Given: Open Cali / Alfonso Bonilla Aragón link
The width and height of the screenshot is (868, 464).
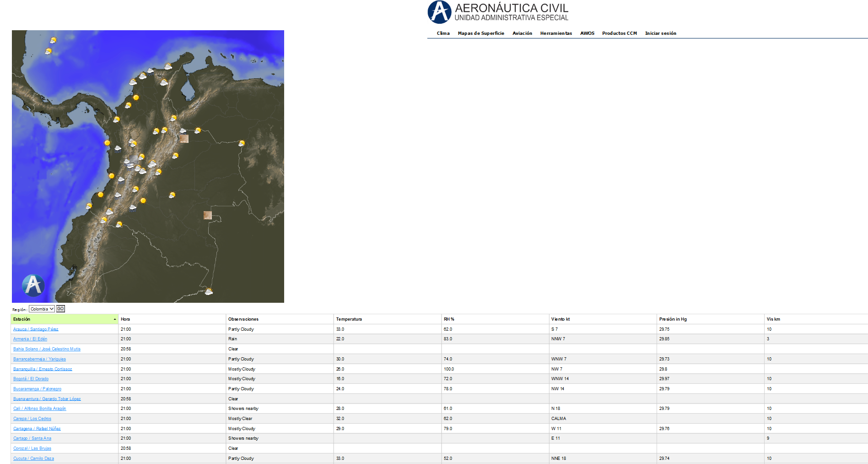Looking at the screenshot, I should pos(39,409).
